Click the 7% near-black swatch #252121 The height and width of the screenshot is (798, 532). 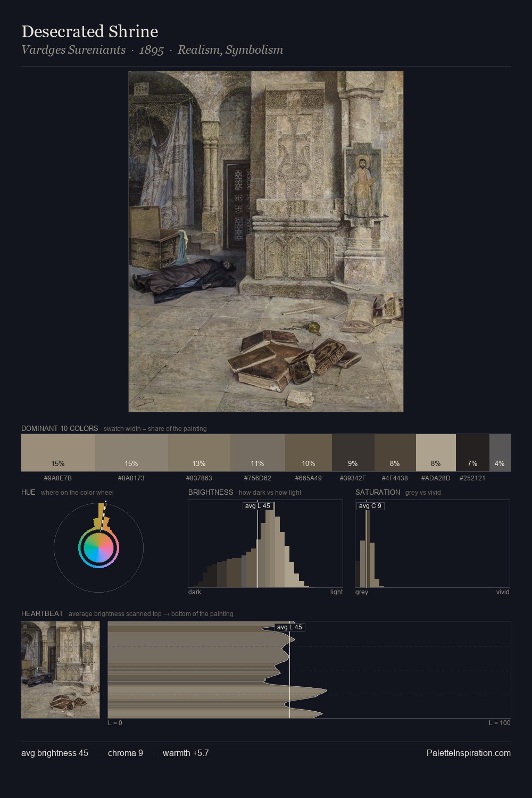pyautogui.click(x=472, y=453)
